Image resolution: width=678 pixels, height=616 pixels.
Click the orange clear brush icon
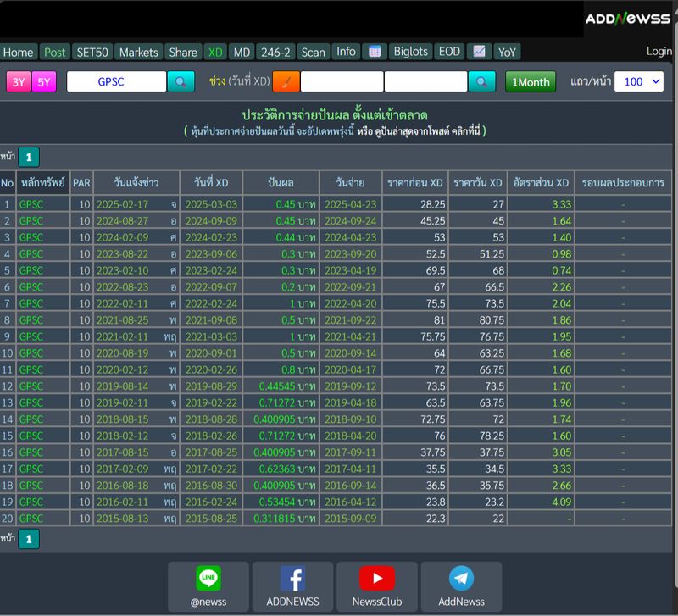click(286, 81)
